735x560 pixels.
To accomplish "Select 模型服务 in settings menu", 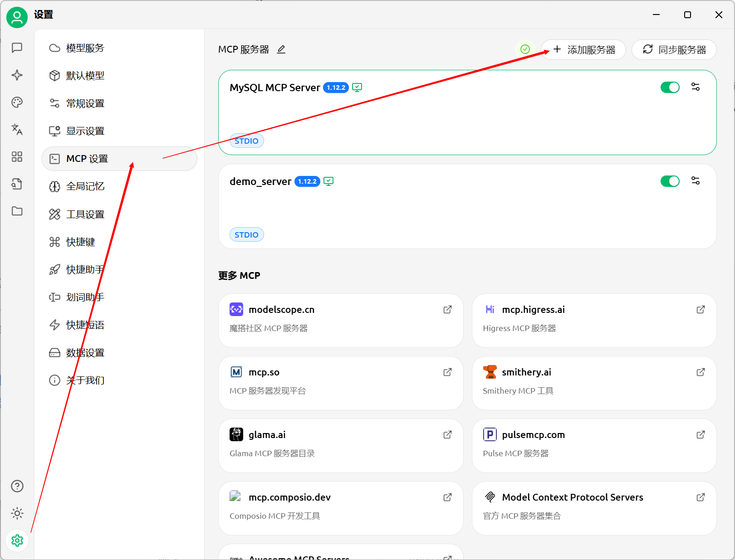I will coord(85,48).
